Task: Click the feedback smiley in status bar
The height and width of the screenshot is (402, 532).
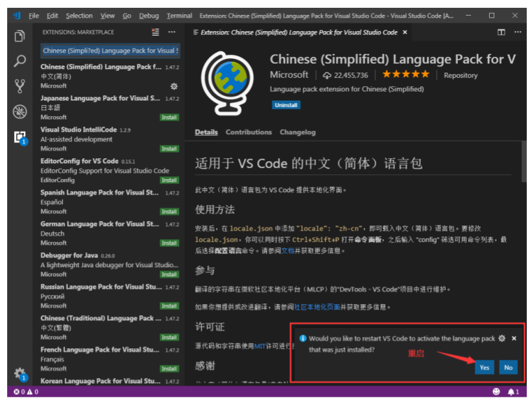Action: pyautogui.click(x=496, y=392)
